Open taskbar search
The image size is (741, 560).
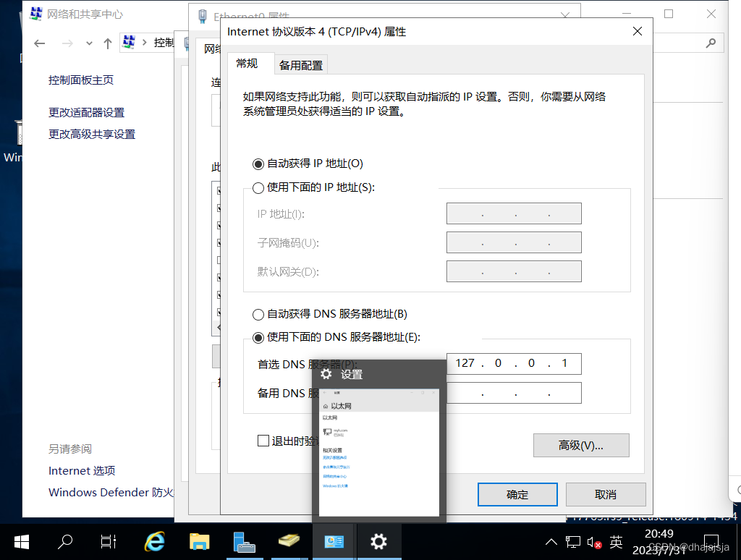click(65, 542)
